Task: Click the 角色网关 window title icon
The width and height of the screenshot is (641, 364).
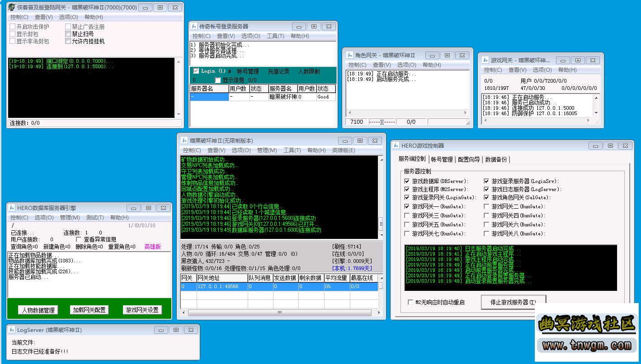Action: click(349, 55)
